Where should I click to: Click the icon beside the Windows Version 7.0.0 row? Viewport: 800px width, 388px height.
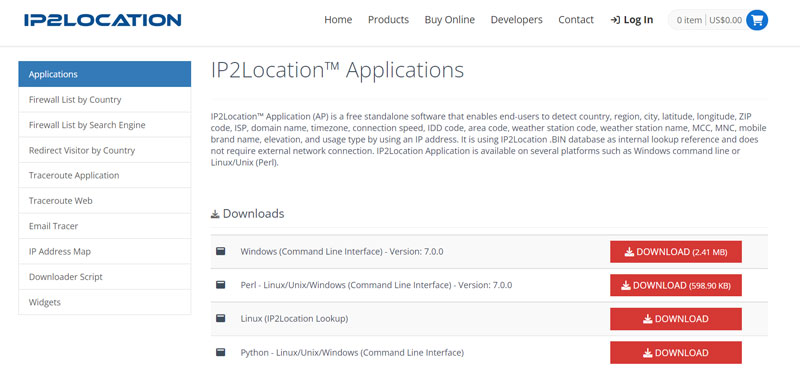[x=220, y=251]
